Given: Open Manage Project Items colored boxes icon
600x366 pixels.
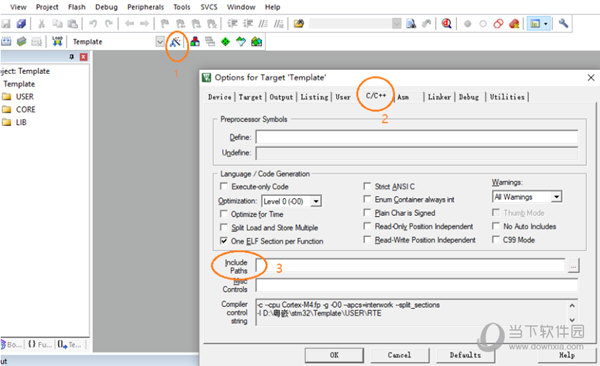Looking at the screenshot, I should (195, 41).
